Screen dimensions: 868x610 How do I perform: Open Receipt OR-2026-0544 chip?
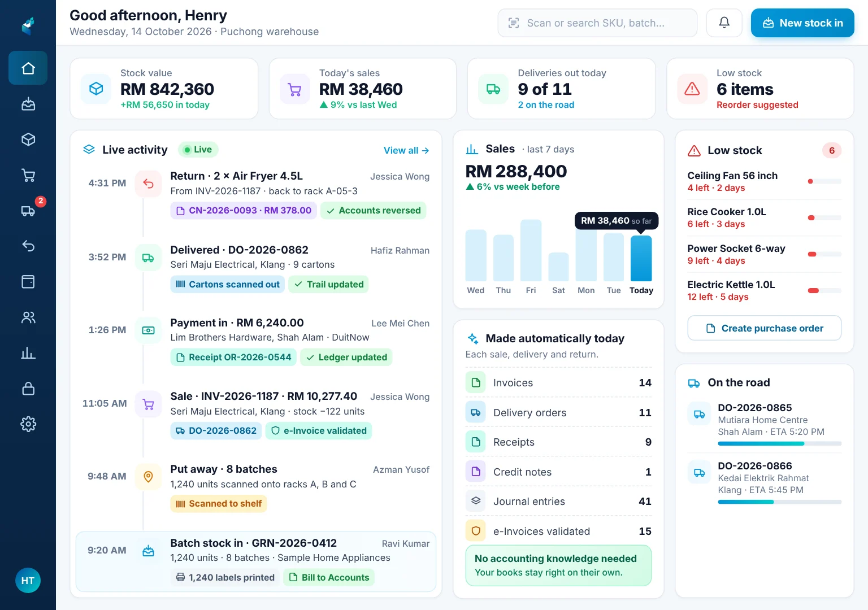233,358
